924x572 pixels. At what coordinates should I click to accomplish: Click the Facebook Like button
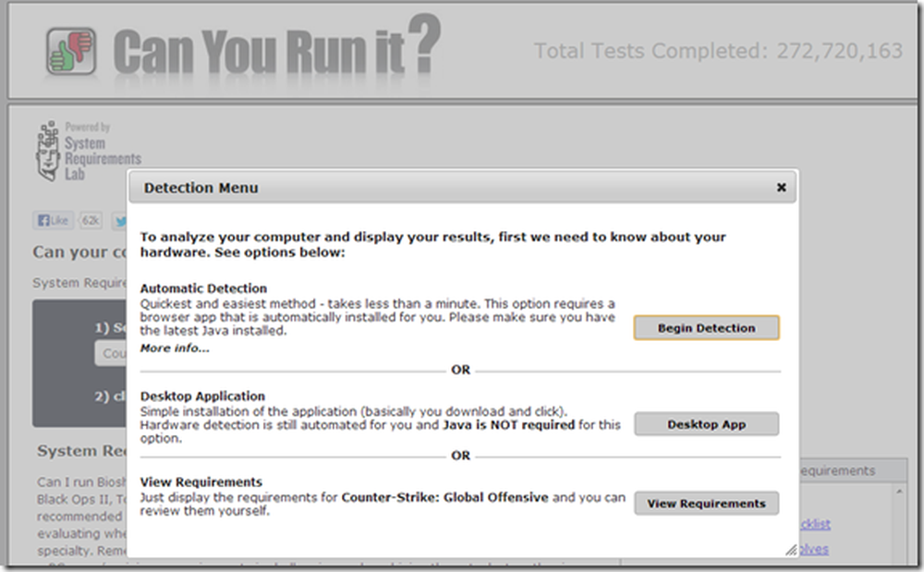(x=53, y=220)
